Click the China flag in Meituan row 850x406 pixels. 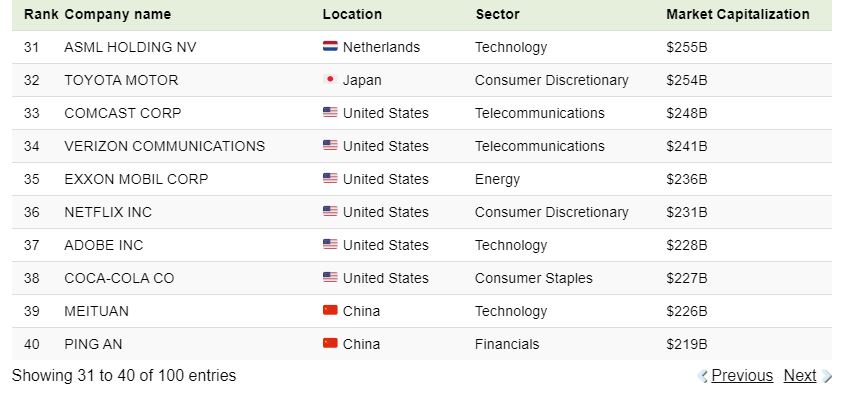(330, 311)
